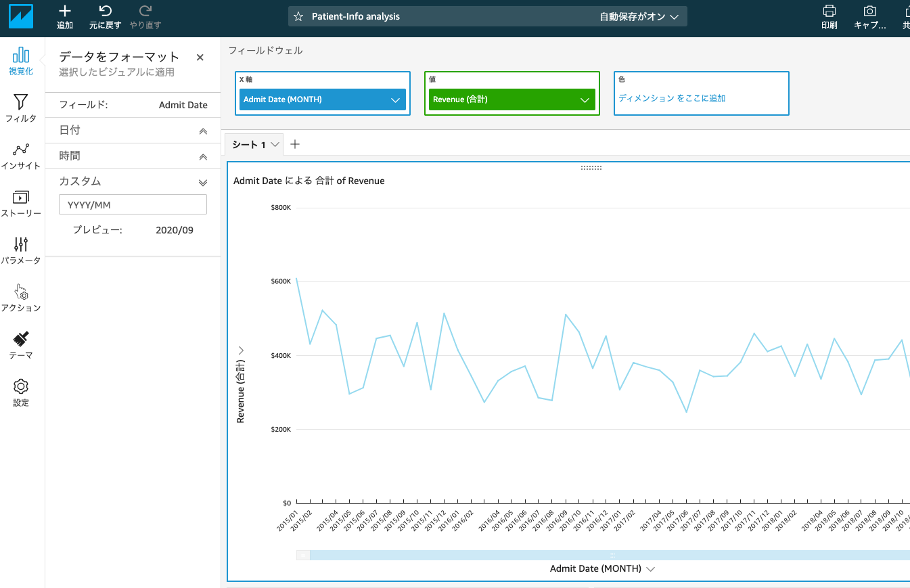This screenshot has height=588, width=910.
Task: Open Revenue (合計) value field dropdown
Action: pyautogui.click(x=585, y=100)
